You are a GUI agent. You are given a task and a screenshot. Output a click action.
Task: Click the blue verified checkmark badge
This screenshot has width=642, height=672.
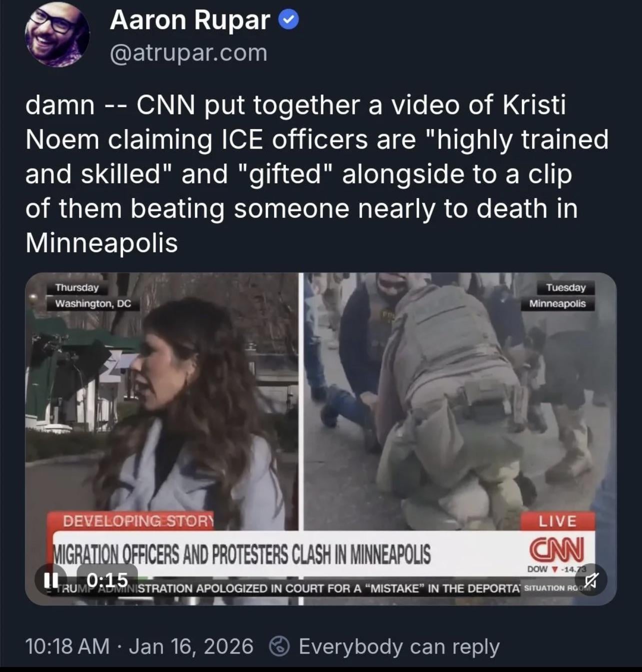click(288, 20)
